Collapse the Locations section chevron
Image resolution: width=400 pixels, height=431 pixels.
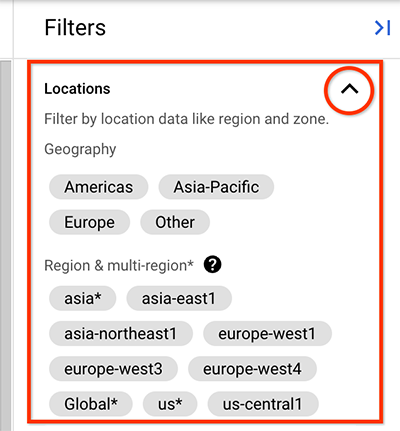[349, 89]
